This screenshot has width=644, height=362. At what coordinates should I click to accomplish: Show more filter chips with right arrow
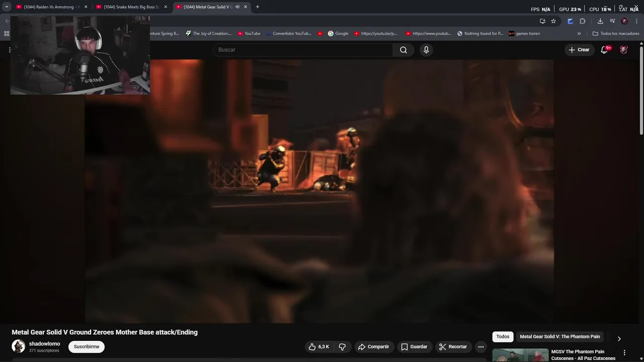(619, 339)
